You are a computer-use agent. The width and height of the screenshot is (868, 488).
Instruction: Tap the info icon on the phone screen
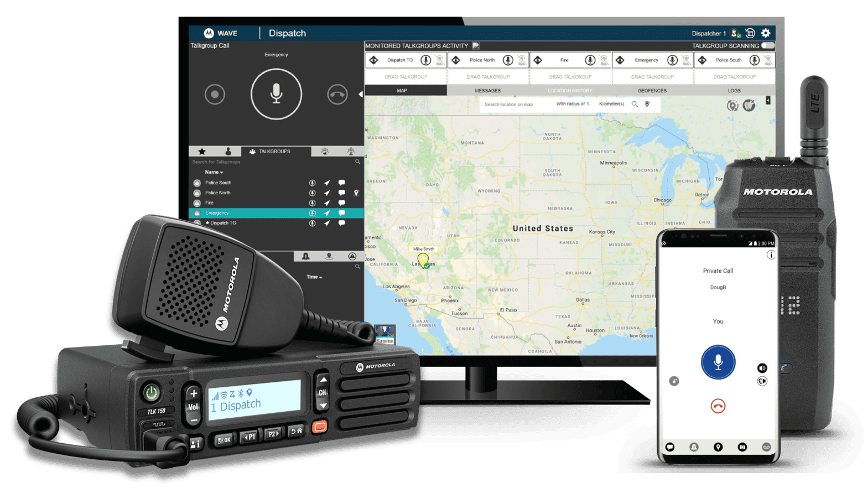[x=771, y=255]
